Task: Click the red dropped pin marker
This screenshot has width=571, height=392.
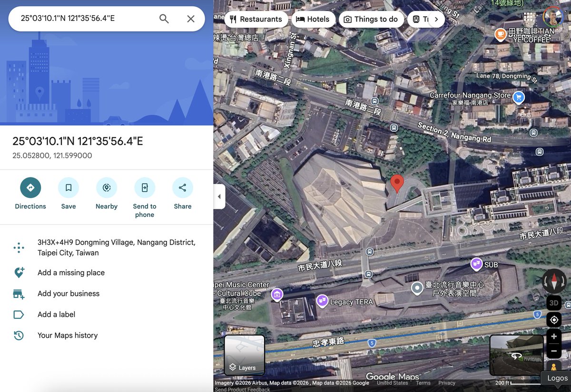Action: pyautogui.click(x=397, y=183)
